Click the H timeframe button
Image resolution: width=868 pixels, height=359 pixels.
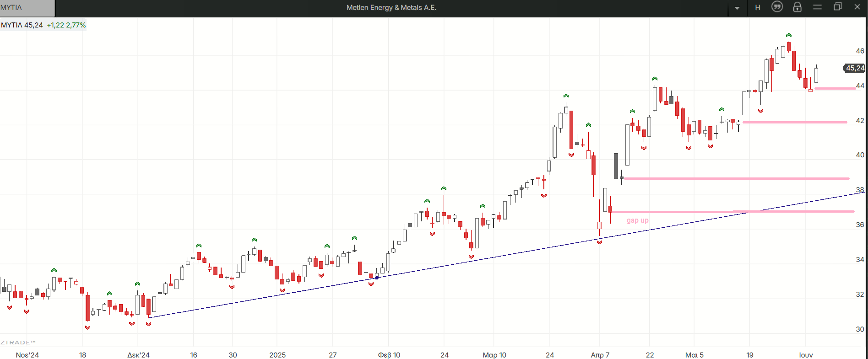pyautogui.click(x=758, y=8)
